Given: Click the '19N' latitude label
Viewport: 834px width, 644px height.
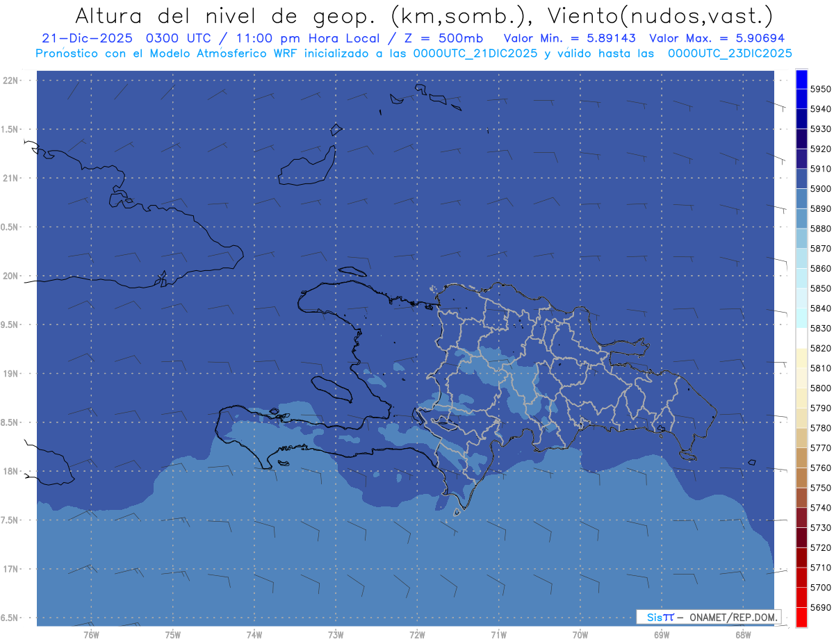Looking at the screenshot, I should [x=11, y=373].
